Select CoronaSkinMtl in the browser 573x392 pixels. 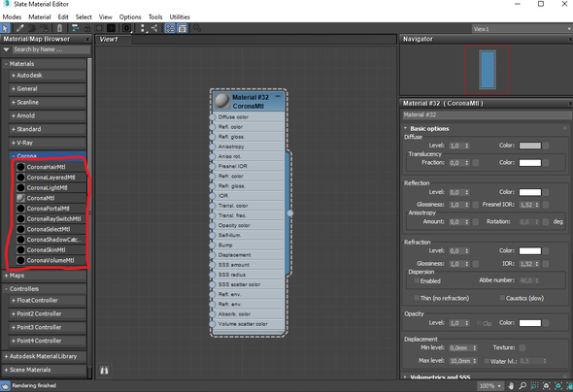pos(51,250)
